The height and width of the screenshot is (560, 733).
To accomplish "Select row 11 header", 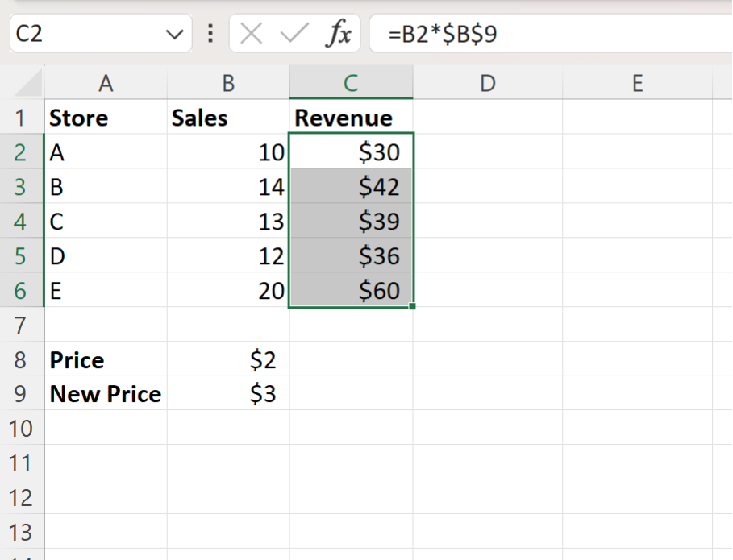I will tap(22, 463).
